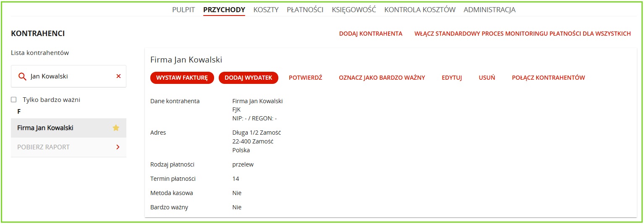Click the Adres label
The image size is (644, 224).
pyautogui.click(x=158, y=133)
